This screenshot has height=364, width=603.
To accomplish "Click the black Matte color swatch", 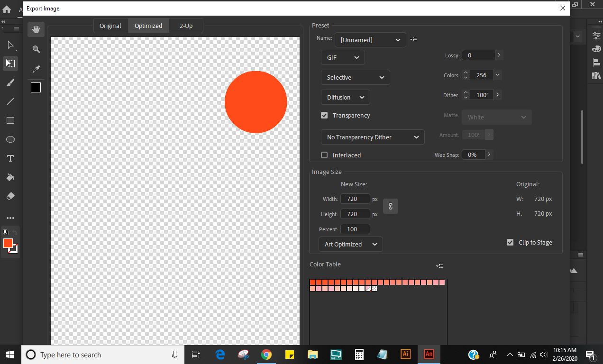I will [36, 87].
